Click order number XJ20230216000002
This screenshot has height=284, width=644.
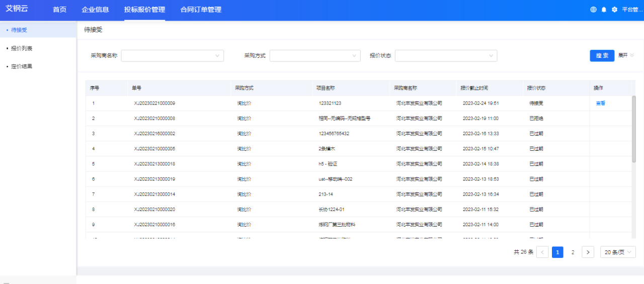coord(154,133)
